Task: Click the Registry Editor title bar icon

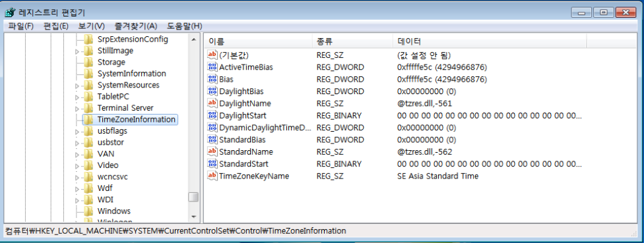Action: 10,13
